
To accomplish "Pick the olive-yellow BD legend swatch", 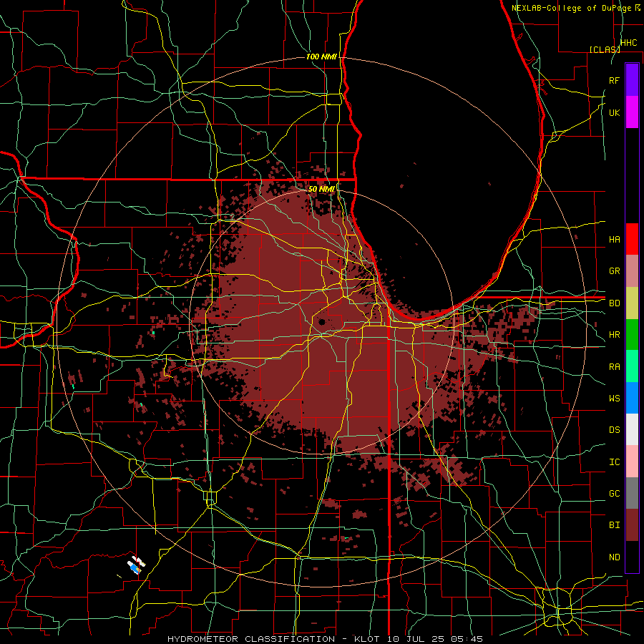I will tap(632, 303).
